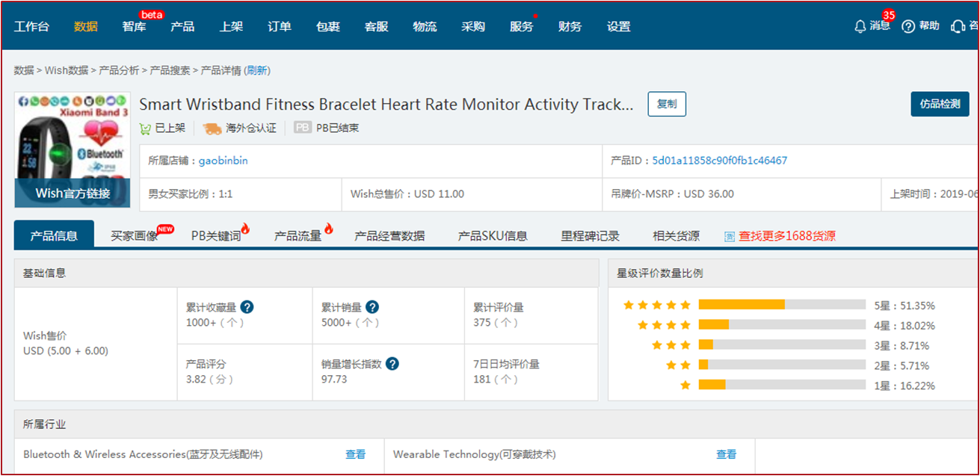This screenshot has height=476, width=980.
Task: Open the PB关键词 tab
Action: click(216, 236)
